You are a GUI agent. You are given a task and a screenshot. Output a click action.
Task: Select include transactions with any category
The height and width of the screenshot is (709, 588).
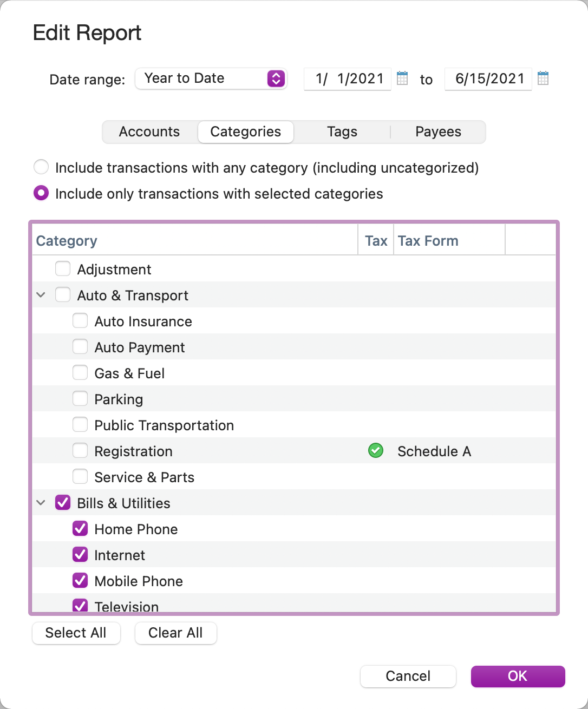point(41,167)
